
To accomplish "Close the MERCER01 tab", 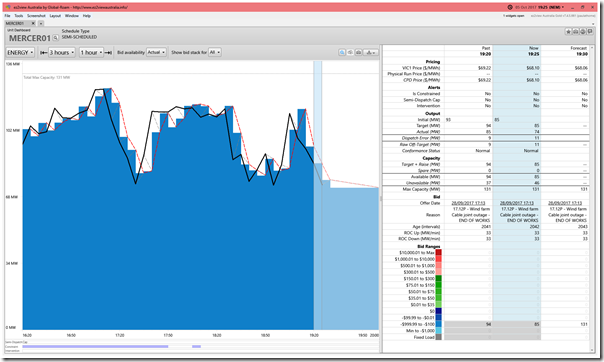I will [x=33, y=23].
